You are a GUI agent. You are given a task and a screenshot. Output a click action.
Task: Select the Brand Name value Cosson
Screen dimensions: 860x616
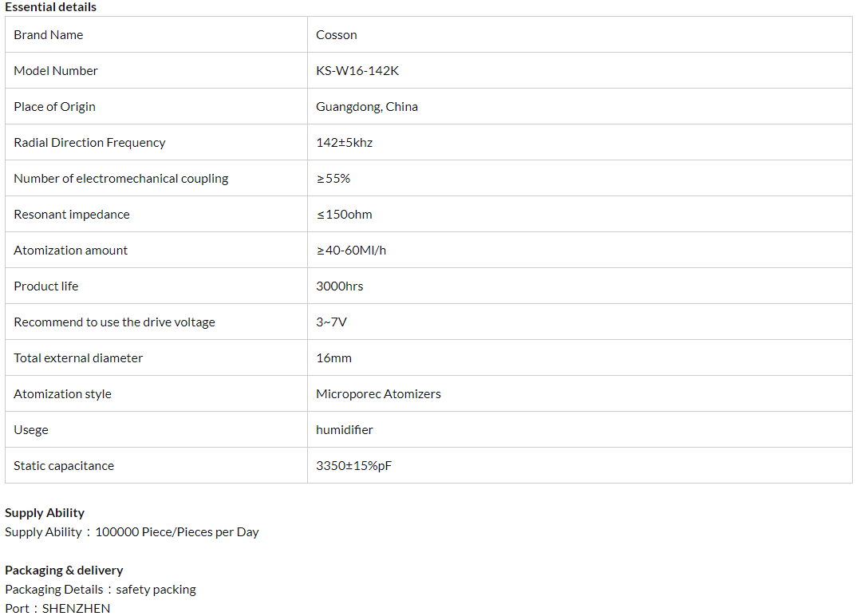[x=337, y=35]
